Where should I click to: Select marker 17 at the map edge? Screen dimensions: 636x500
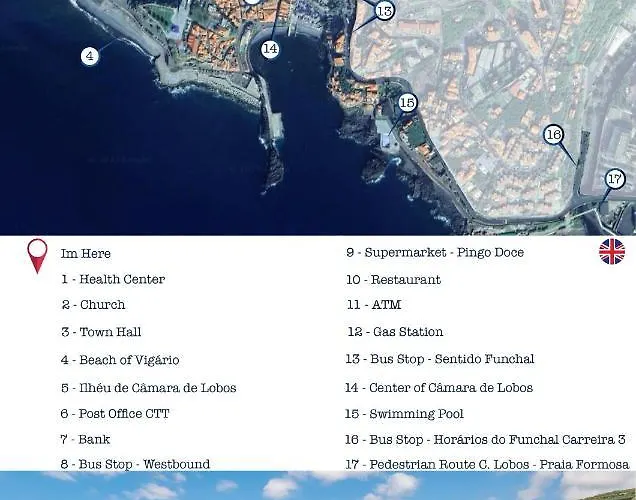[615, 179]
